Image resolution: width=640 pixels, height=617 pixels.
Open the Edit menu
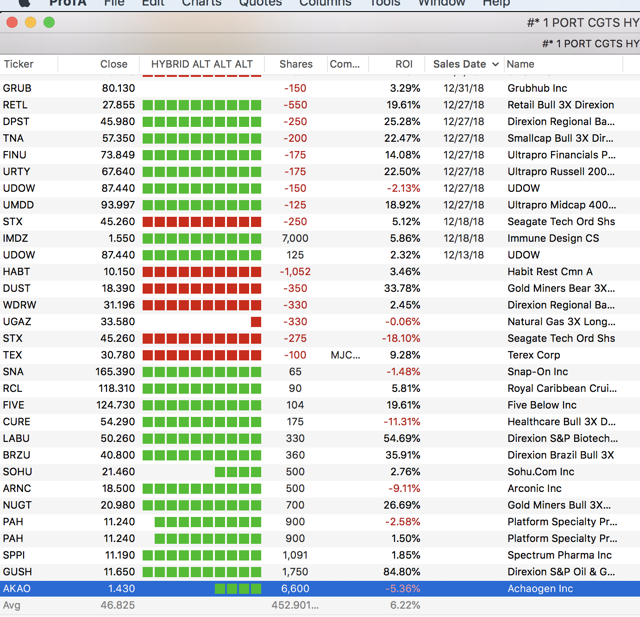(153, 2)
